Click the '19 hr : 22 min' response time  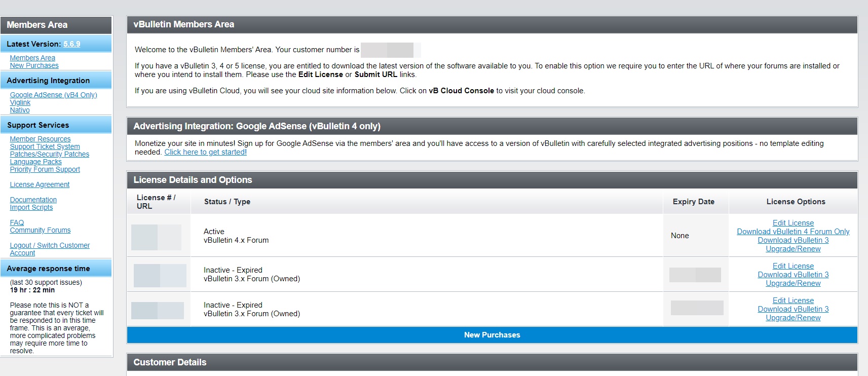tap(32, 290)
